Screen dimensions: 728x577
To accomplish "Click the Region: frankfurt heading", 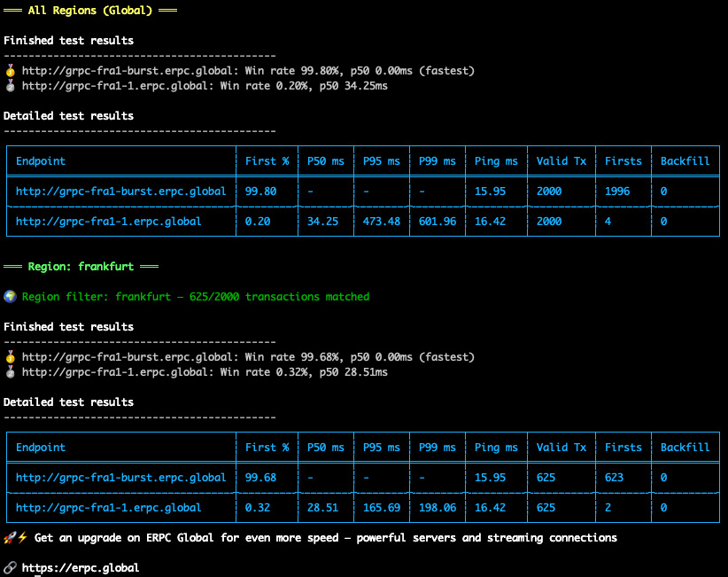I will tap(81, 267).
